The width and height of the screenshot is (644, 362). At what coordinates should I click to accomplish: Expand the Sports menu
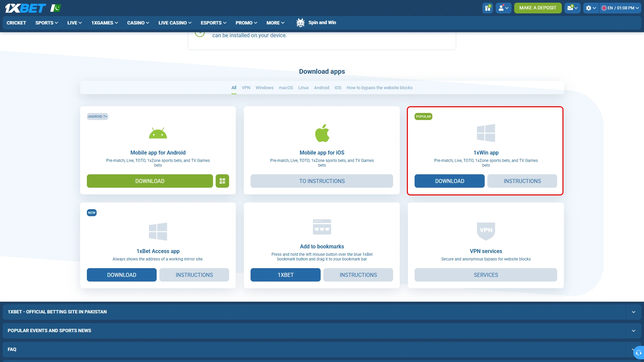(47, 23)
